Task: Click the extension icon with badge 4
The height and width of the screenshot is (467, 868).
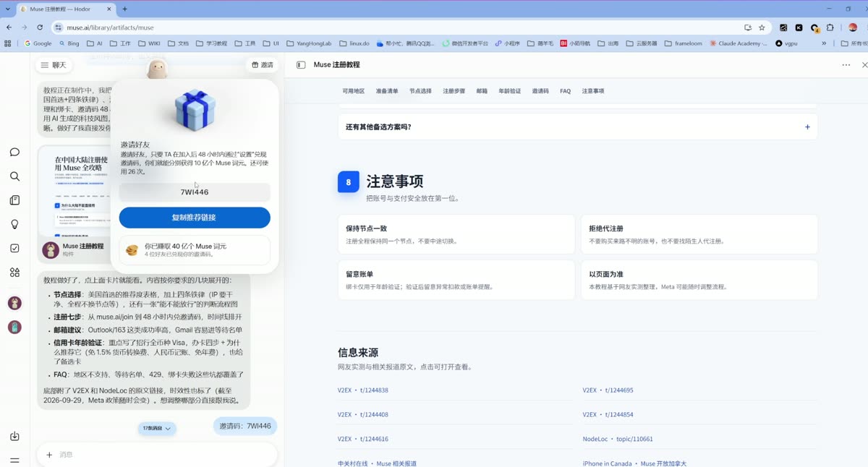Action: [x=814, y=27]
